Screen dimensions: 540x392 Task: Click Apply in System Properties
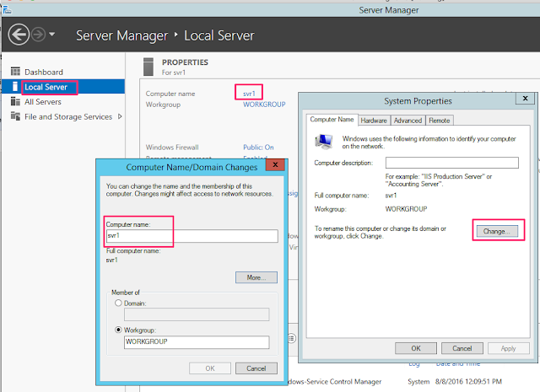[508, 348]
